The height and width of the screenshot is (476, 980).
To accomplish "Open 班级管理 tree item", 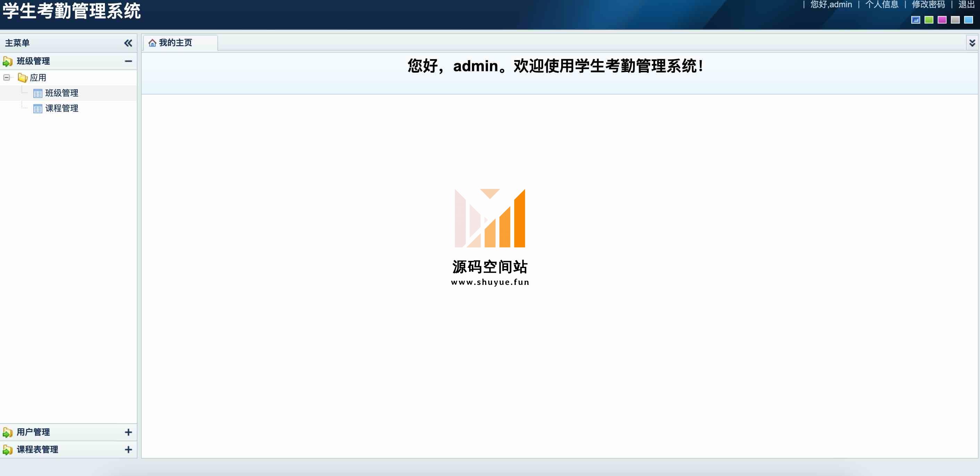I will point(61,93).
